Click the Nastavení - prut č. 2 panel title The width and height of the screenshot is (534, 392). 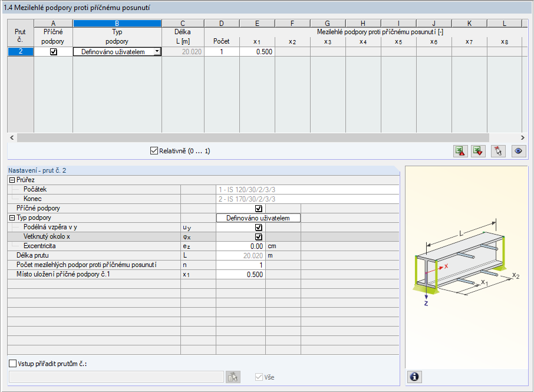coord(37,170)
